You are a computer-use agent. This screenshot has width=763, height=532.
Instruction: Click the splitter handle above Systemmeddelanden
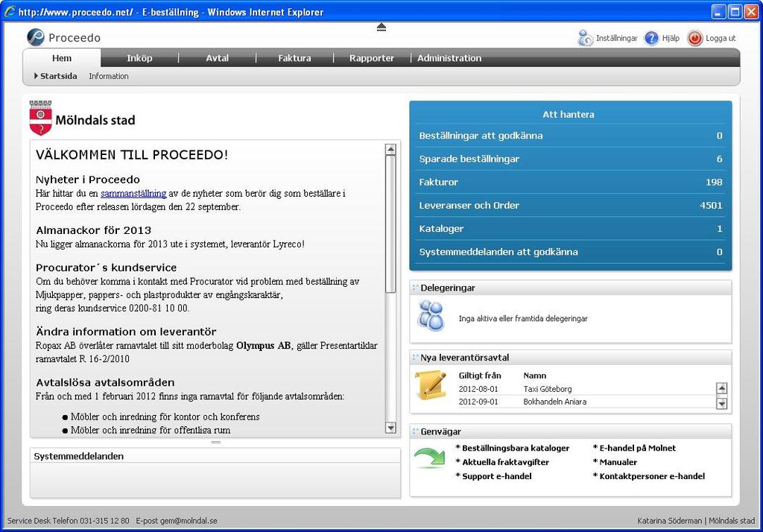[x=216, y=442]
